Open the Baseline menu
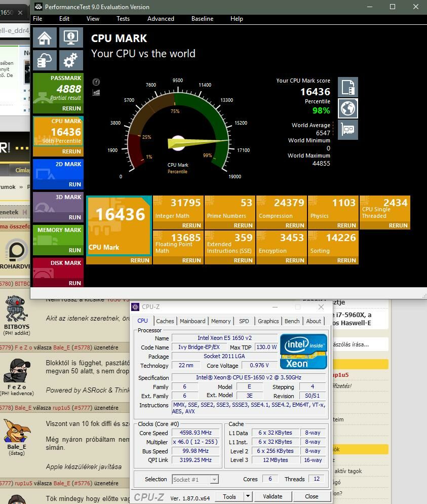The height and width of the screenshot is (504, 427). (202, 19)
